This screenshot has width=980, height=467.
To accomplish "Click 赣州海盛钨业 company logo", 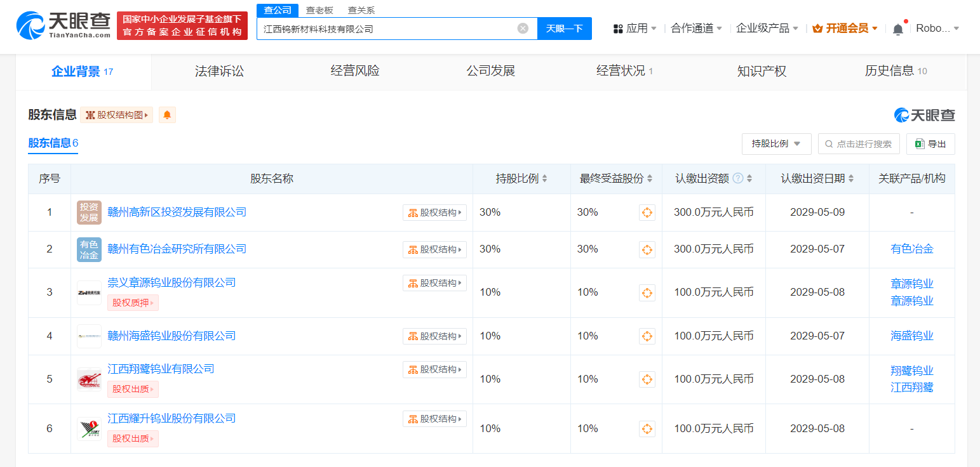I will tap(89, 336).
